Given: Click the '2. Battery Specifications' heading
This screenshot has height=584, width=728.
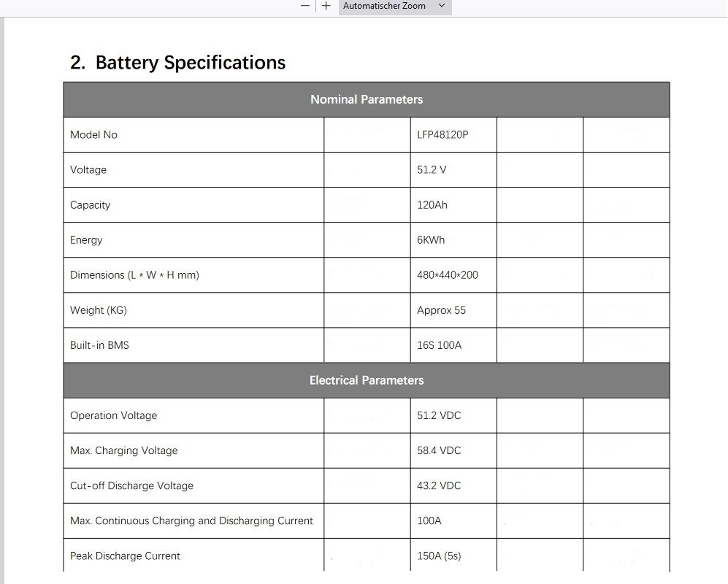Looking at the screenshot, I should tap(177, 63).
